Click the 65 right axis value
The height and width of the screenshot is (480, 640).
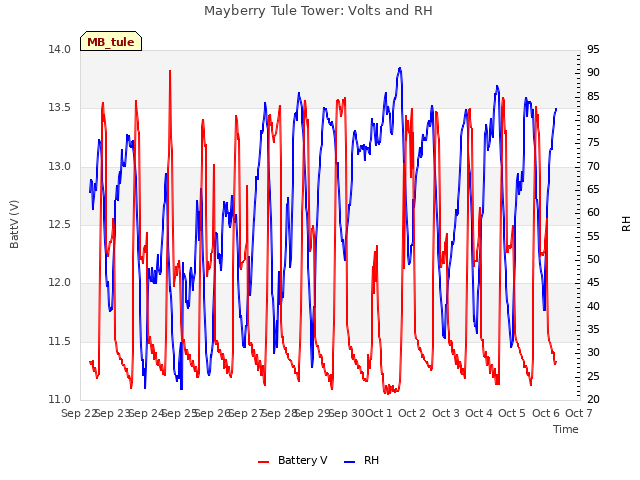pyautogui.click(x=593, y=189)
